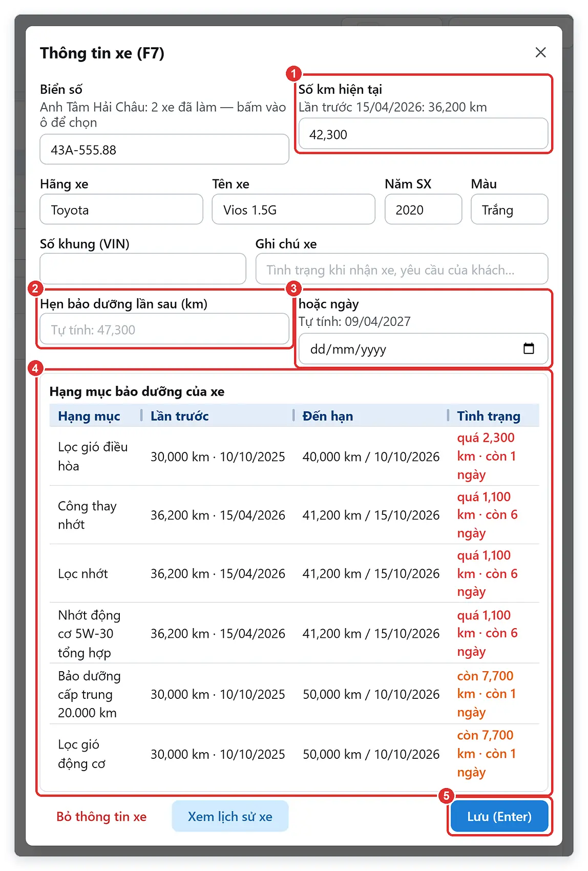Click the Màu field showing Trắng
Screen dimensions: 588x871
[509, 210]
